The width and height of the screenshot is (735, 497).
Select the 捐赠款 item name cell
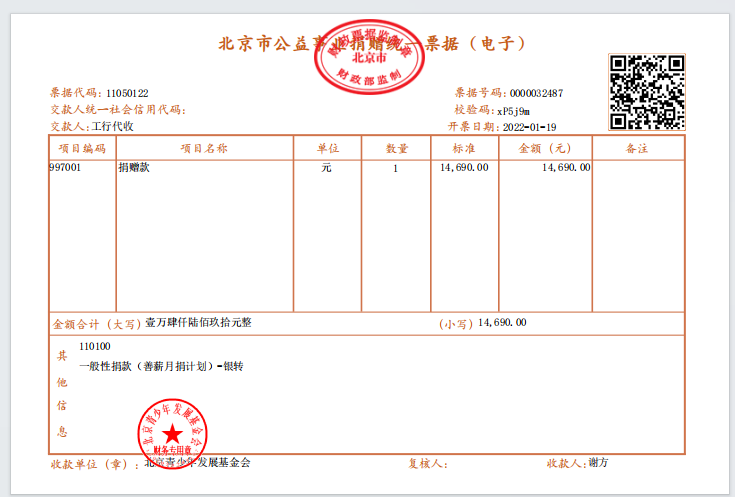coord(134,168)
